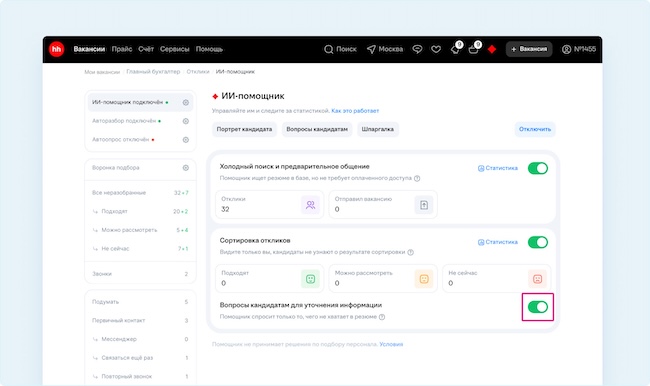
Task: Click help icon next to результате сортировки
Action: pyautogui.click(x=410, y=252)
